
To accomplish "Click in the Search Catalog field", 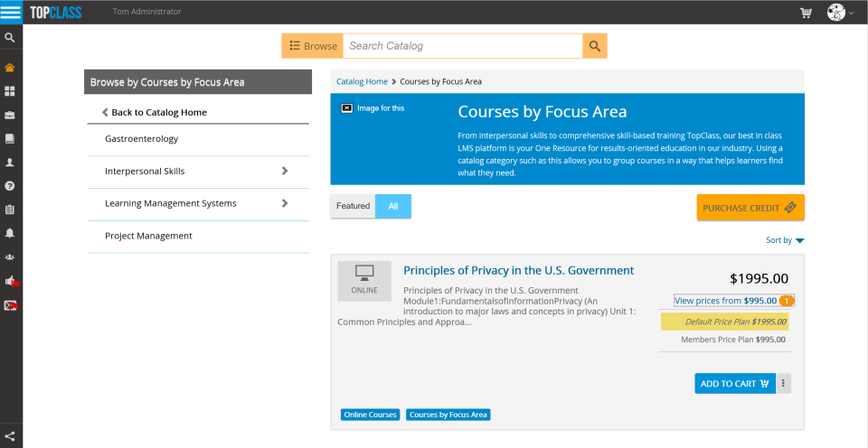I will click(x=462, y=46).
